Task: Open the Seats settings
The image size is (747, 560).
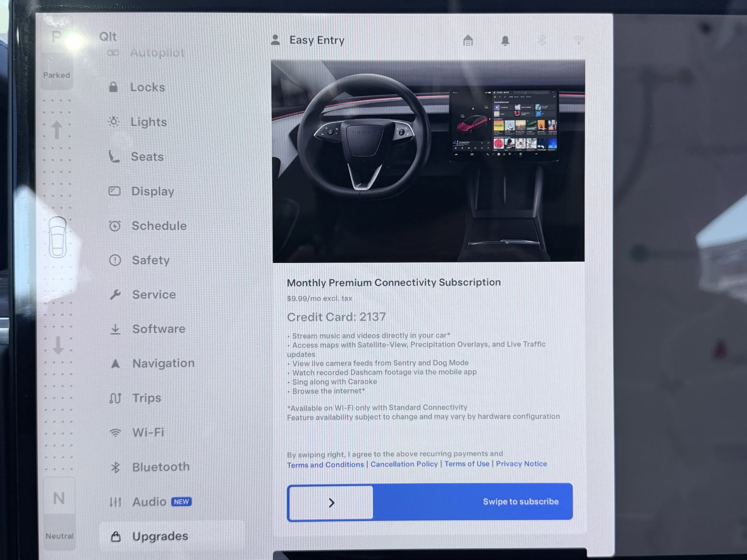Action: click(x=147, y=157)
